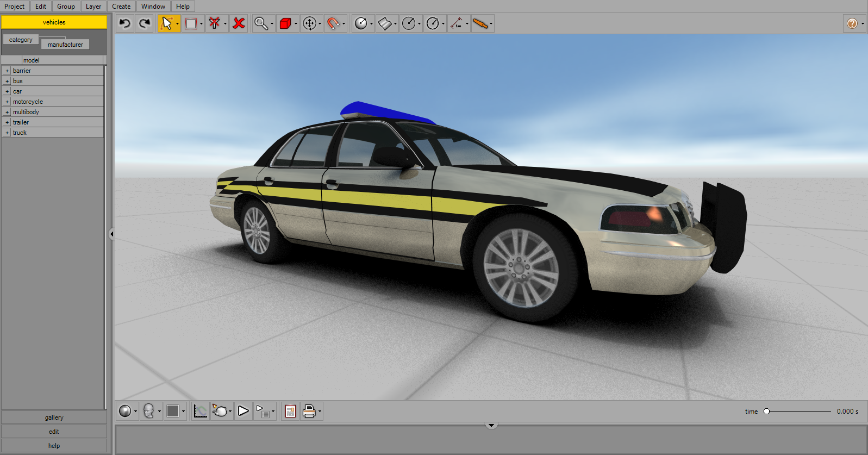Viewport: 868px width, 455px height.
Task: Open the Edit menu
Action: 41,7
